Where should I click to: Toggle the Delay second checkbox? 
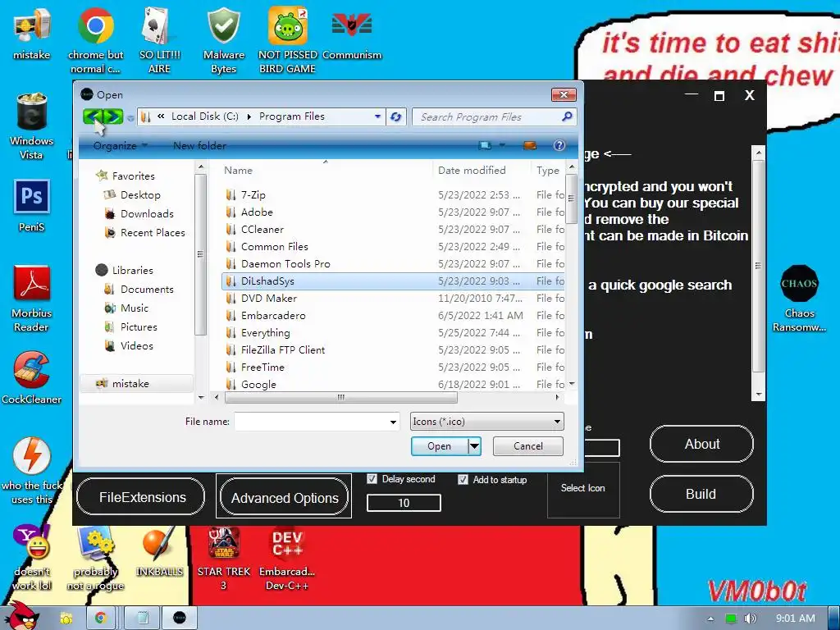point(372,479)
